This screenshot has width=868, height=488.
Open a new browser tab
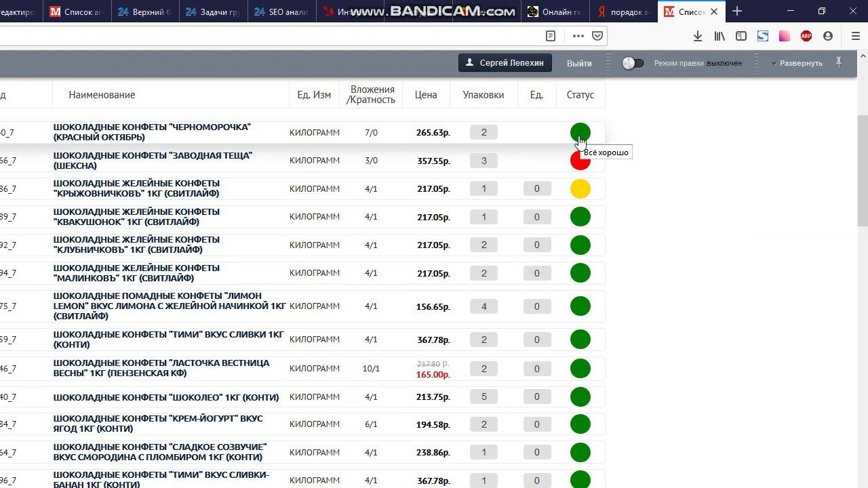[x=737, y=11]
